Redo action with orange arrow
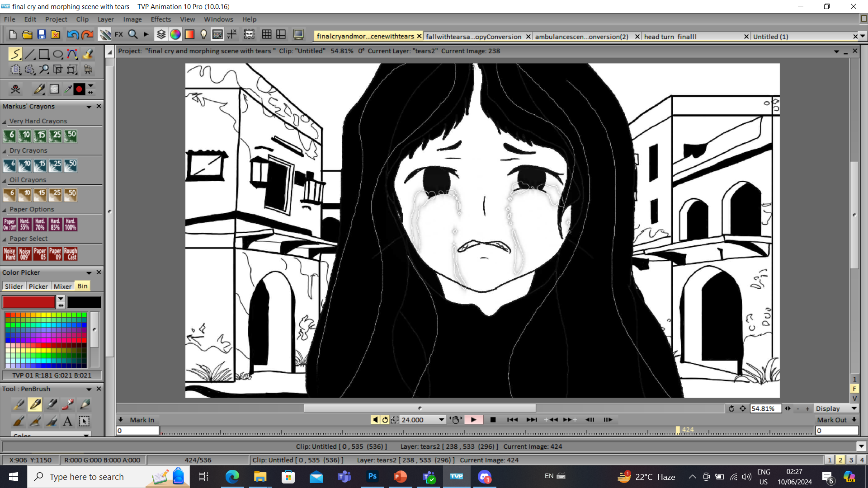 tap(87, 34)
